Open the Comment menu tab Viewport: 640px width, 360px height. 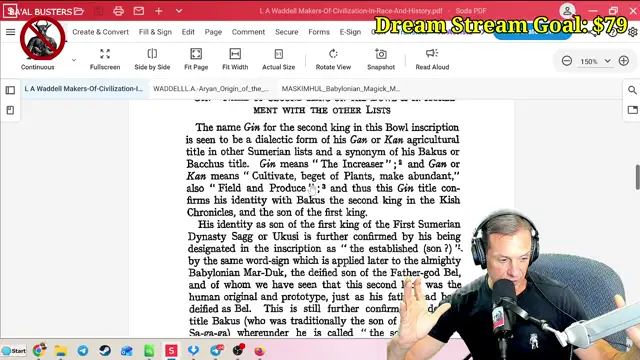(x=248, y=32)
